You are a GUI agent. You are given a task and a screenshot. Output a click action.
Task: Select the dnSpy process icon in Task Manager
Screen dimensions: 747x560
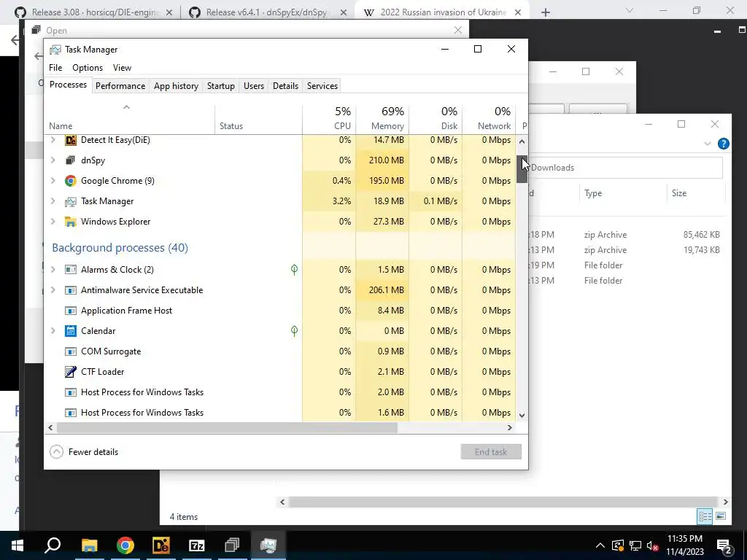pyautogui.click(x=71, y=160)
